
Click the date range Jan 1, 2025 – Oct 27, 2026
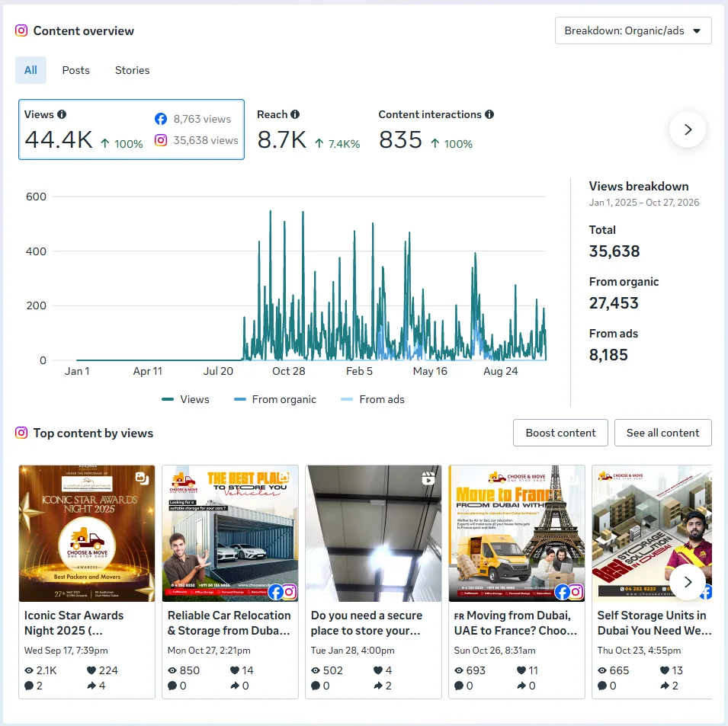[644, 203]
